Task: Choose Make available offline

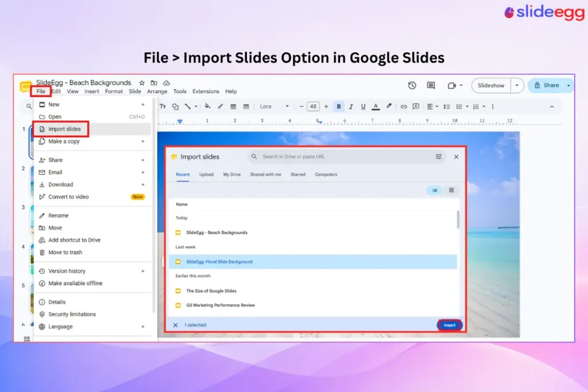Action: tap(92, 284)
